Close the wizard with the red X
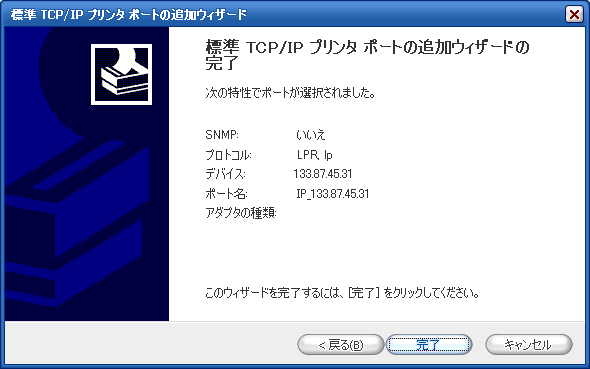 click(x=574, y=15)
